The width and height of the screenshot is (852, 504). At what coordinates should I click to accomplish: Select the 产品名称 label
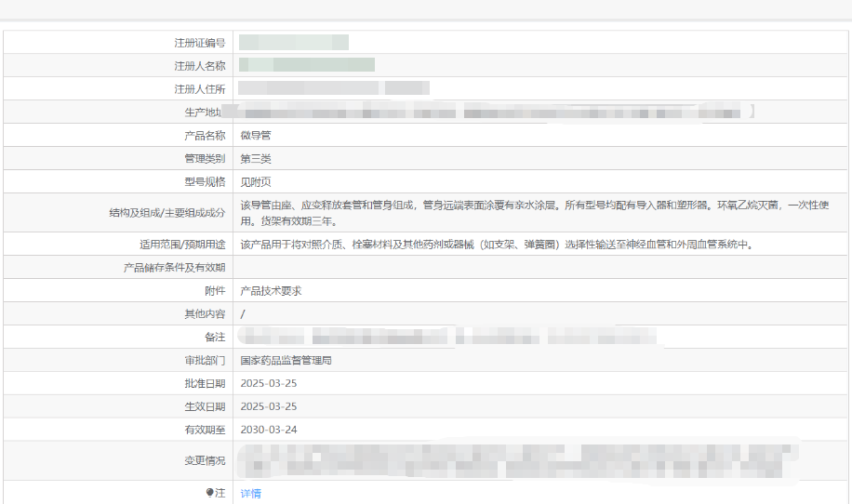click(205, 135)
